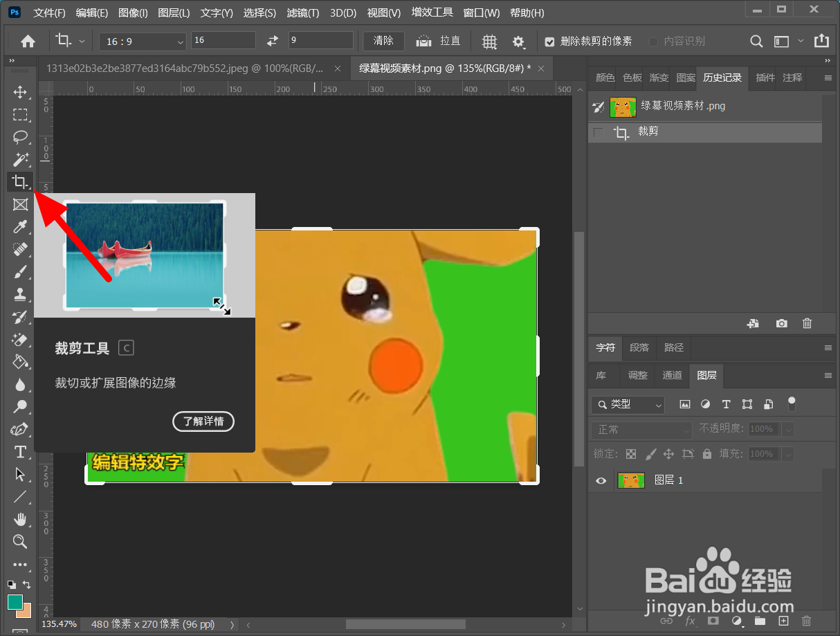Click the 清除 clear button
This screenshot has width=840, height=636.
coord(383,41)
